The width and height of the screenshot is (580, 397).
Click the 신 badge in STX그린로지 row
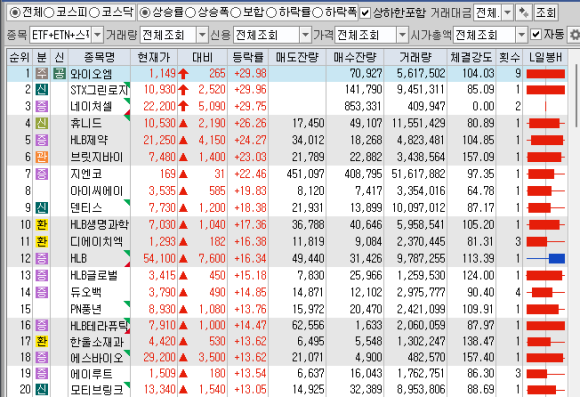(41, 90)
